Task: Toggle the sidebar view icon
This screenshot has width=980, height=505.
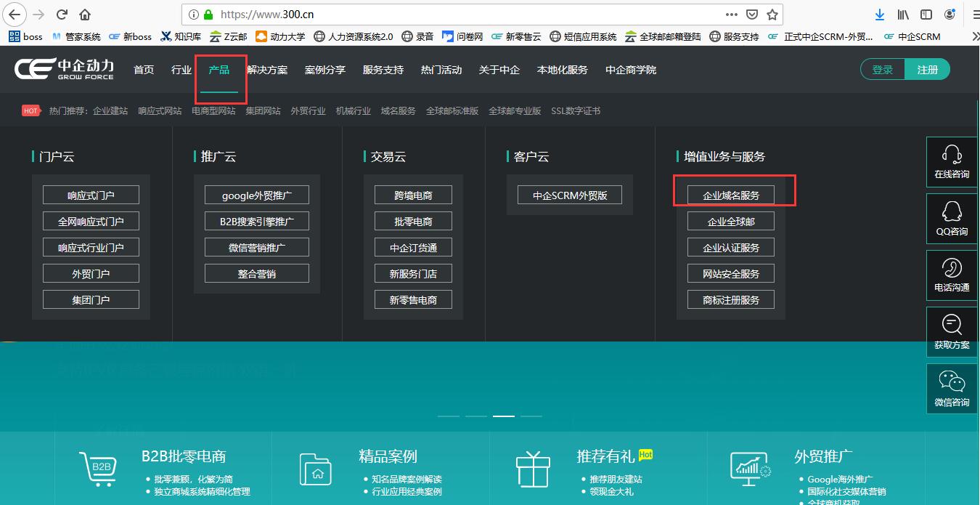Action: (x=926, y=15)
